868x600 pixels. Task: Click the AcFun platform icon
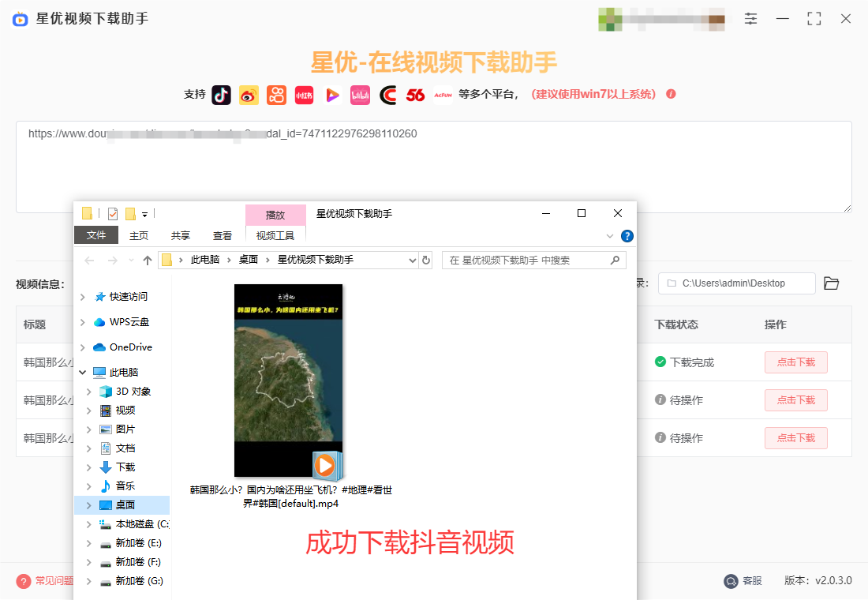pos(443,95)
